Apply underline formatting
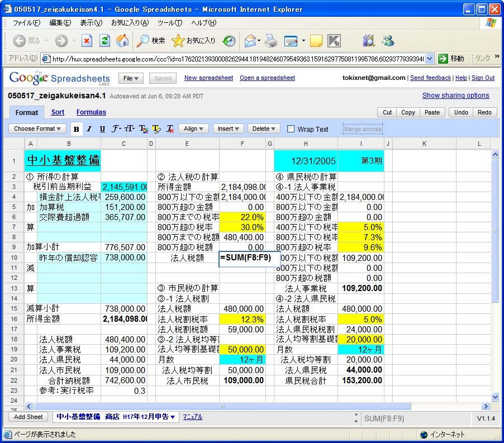 pos(102,129)
